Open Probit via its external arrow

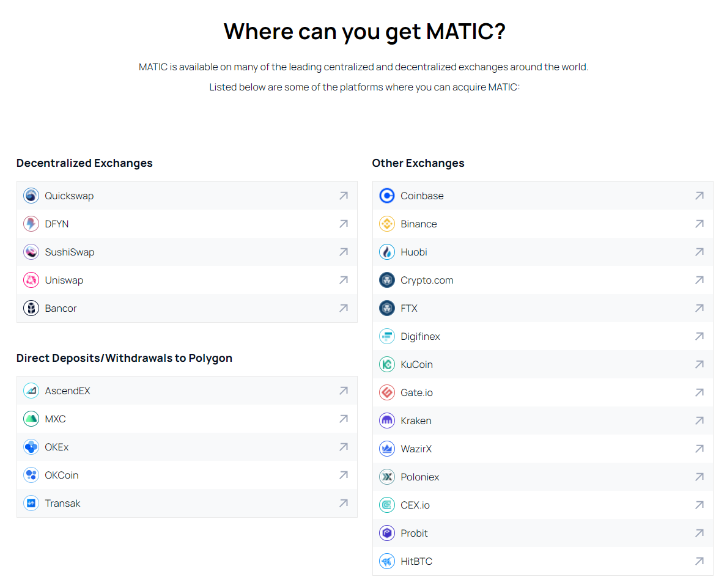[x=699, y=534]
